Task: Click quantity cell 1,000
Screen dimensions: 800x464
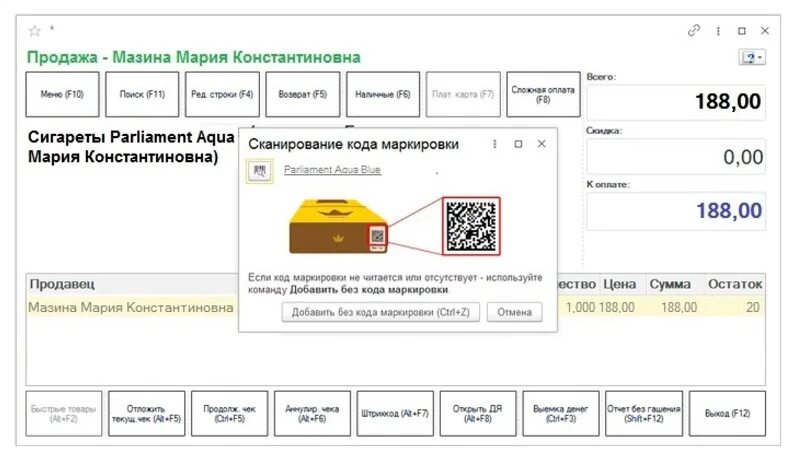Action: (580, 307)
